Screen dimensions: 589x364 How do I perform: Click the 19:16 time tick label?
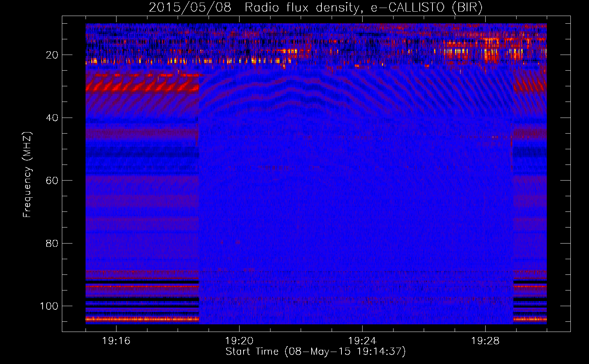116,341
